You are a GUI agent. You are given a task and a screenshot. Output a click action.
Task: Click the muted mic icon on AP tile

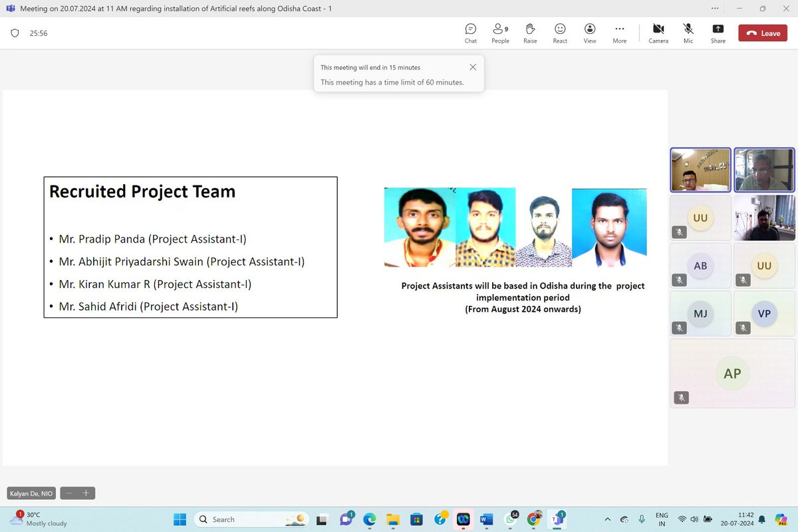pos(681,398)
